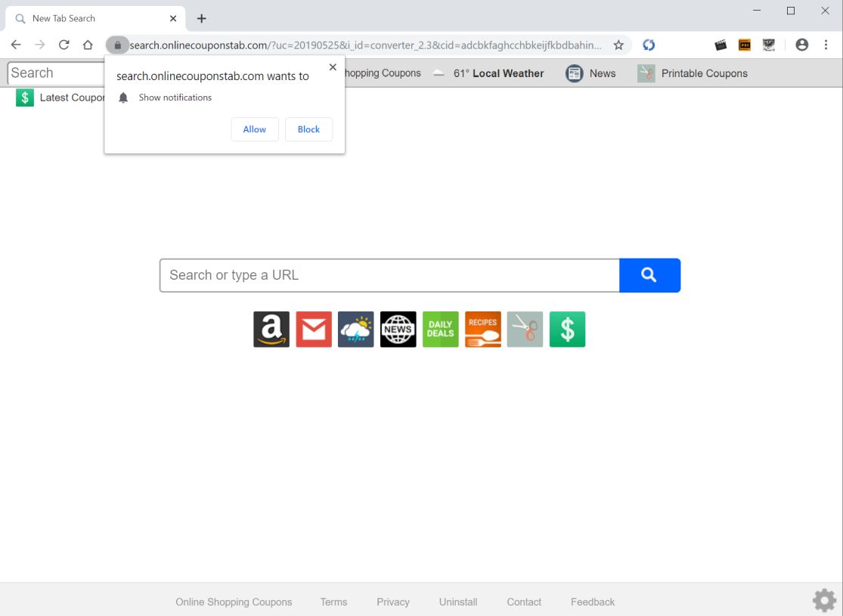Bookmark this page with the star

click(618, 45)
